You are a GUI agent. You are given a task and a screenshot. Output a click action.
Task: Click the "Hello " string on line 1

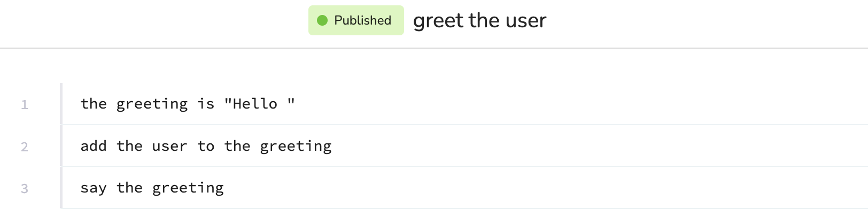[x=259, y=104]
